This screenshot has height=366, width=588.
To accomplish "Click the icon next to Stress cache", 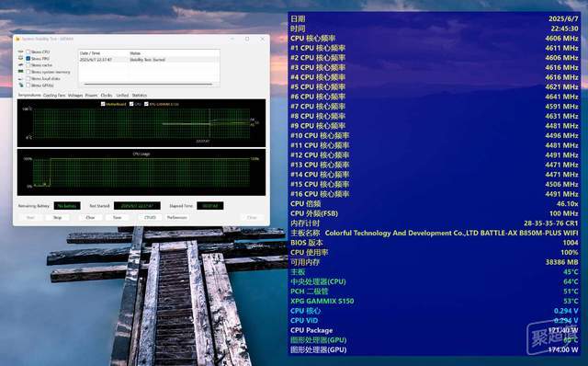I will tap(21, 65).
